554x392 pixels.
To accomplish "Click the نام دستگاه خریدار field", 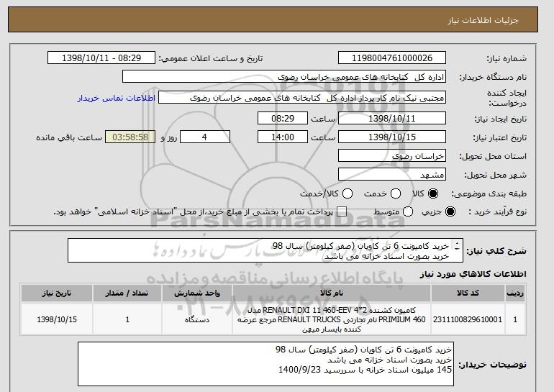I will [x=284, y=77].
